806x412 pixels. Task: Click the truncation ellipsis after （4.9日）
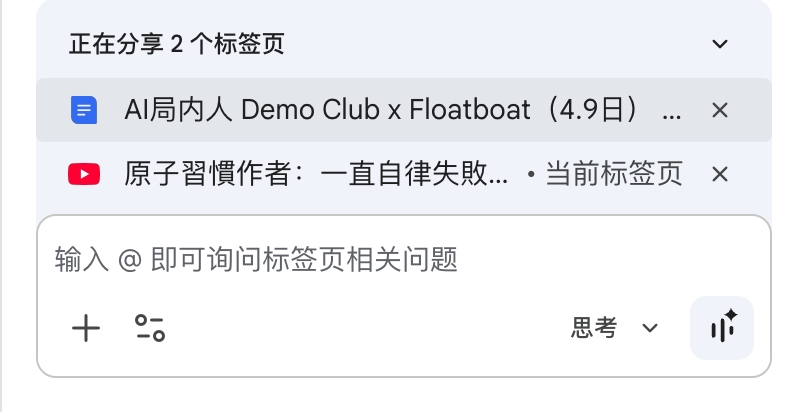(672, 111)
